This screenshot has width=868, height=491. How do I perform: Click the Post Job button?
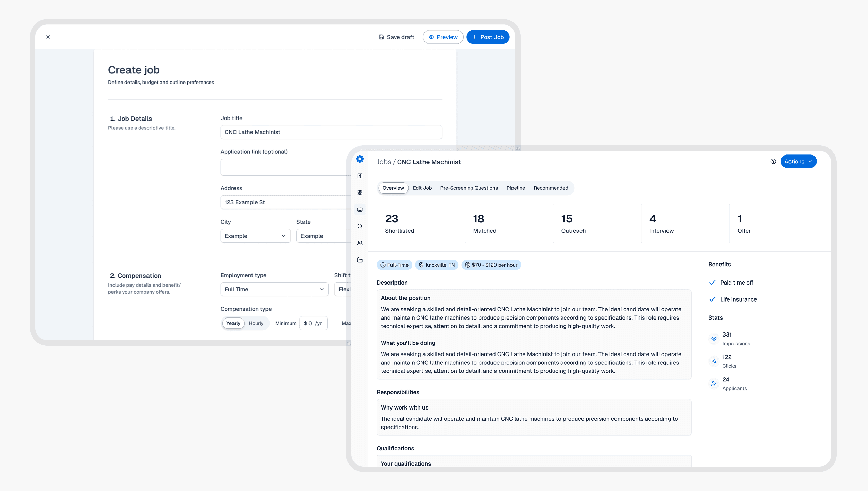[x=487, y=37]
